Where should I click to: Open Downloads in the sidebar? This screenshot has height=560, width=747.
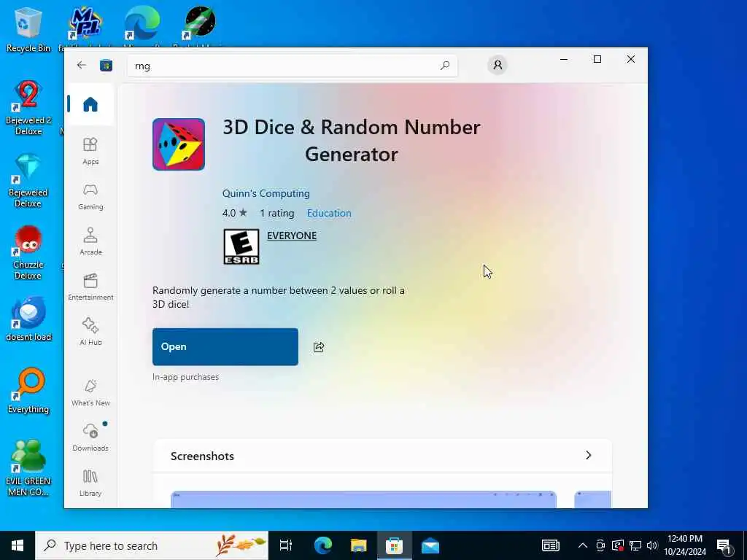point(90,437)
